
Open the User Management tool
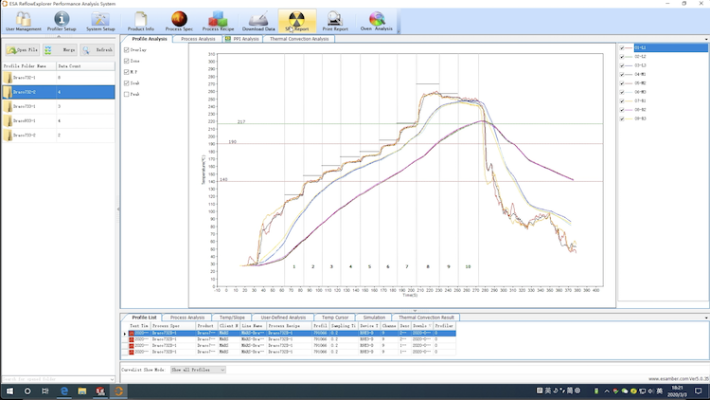click(23, 20)
